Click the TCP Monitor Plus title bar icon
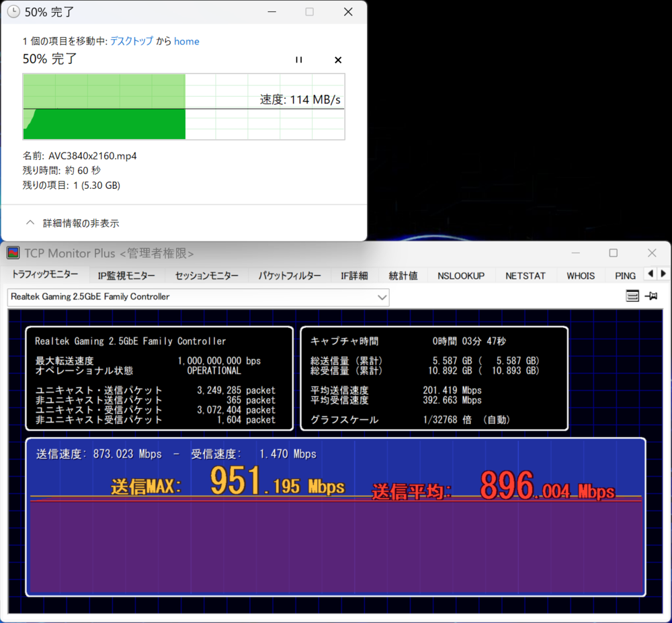672x623 pixels. point(13,252)
